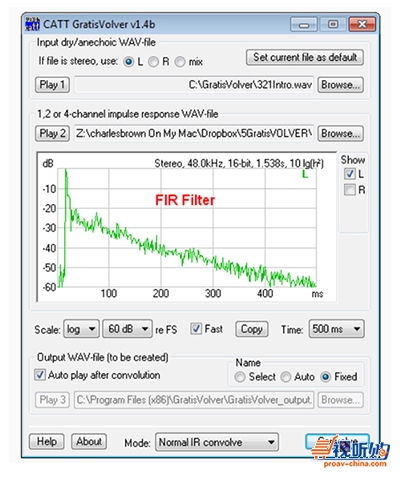Expand the Mode Normal IR convolve dropdown
The image size is (400, 477).
[217, 442]
